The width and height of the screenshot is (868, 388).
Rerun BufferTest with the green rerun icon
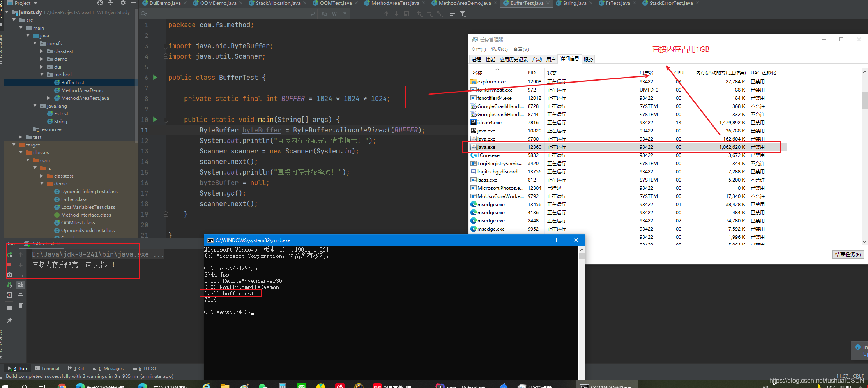(x=10, y=254)
